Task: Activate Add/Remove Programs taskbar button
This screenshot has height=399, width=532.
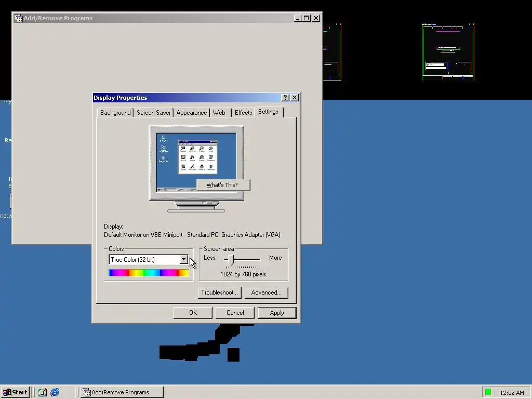Action: click(x=122, y=392)
